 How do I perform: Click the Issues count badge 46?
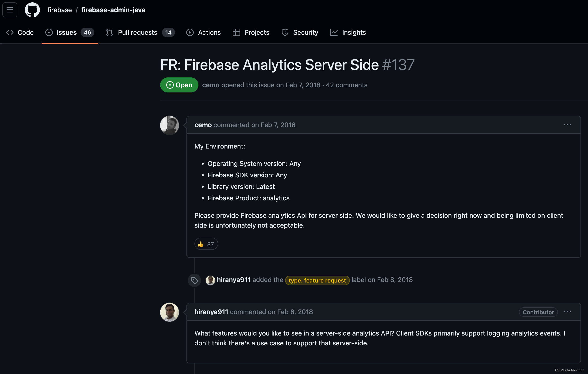click(87, 32)
